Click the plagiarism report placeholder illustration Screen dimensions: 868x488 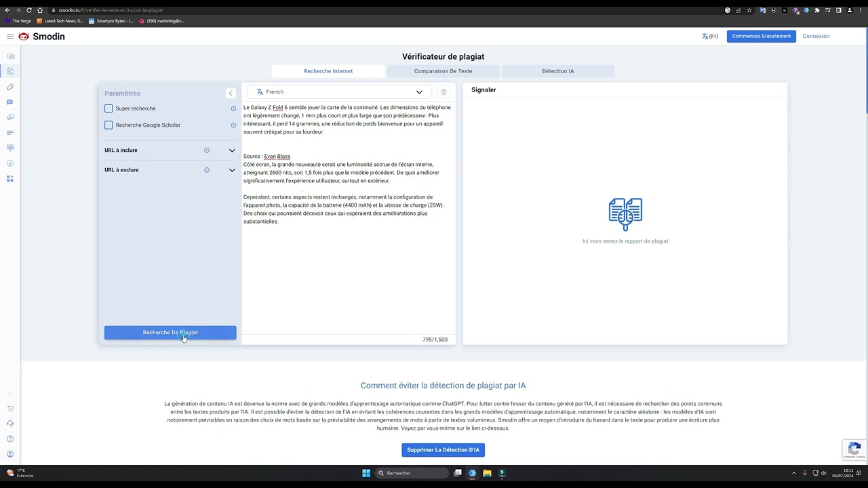pyautogui.click(x=625, y=214)
